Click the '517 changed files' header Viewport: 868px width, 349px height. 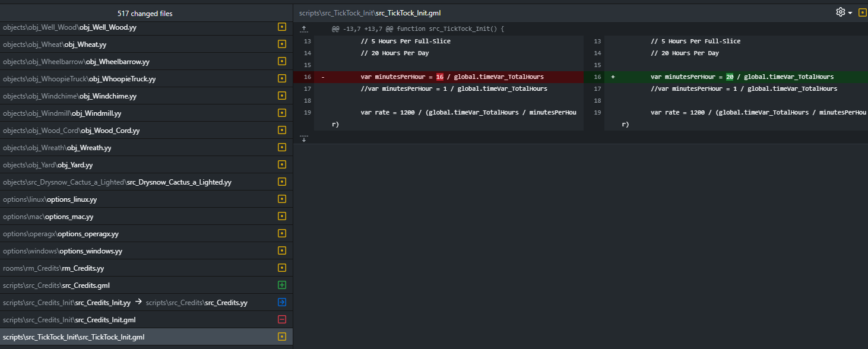coord(145,13)
